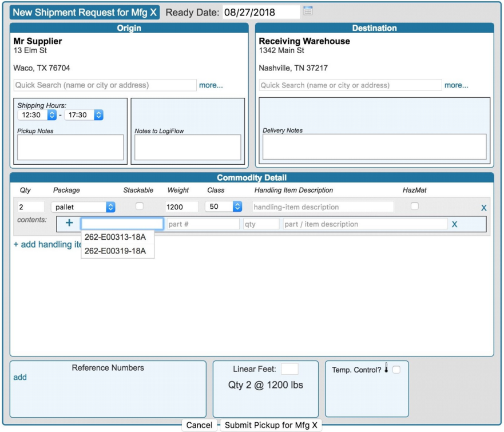Remove the contents row using its X icon
Image resolution: width=504 pixels, height=432 pixels.
[454, 224]
